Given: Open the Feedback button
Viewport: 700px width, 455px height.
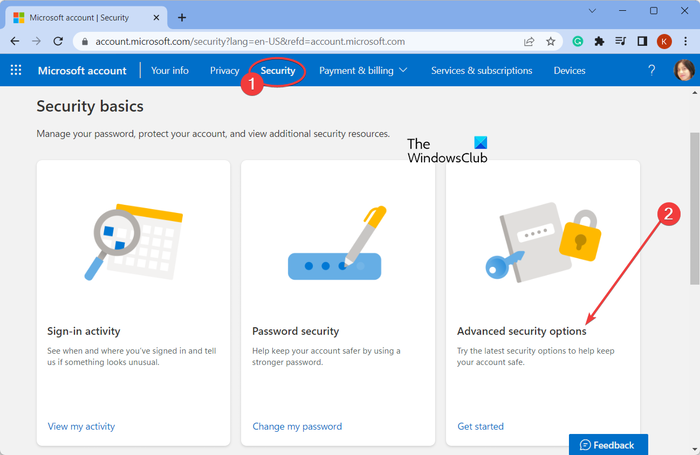Looking at the screenshot, I should pyautogui.click(x=608, y=445).
